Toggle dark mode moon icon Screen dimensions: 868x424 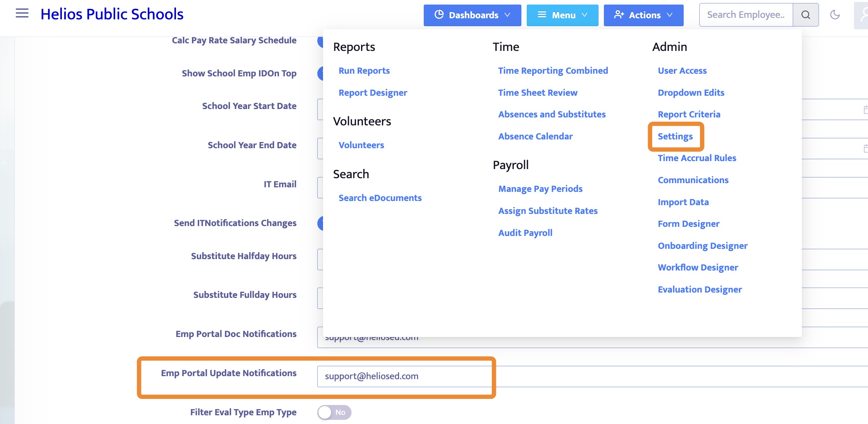(x=835, y=15)
